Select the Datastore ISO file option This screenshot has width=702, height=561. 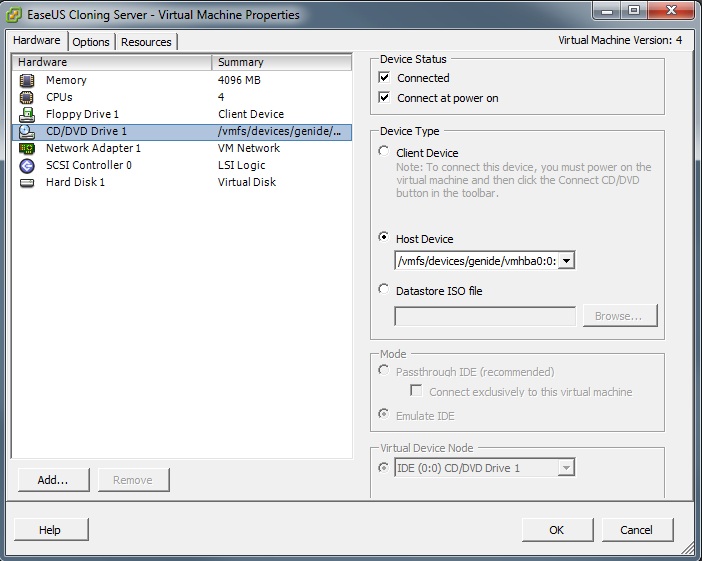pyautogui.click(x=384, y=289)
